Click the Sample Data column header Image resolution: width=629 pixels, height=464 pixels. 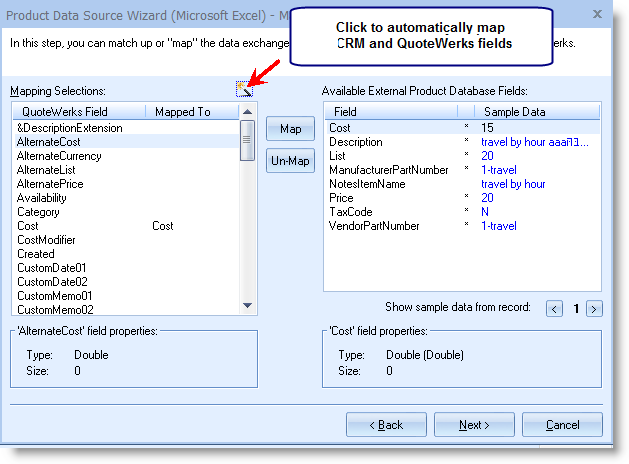pyautogui.click(x=515, y=112)
